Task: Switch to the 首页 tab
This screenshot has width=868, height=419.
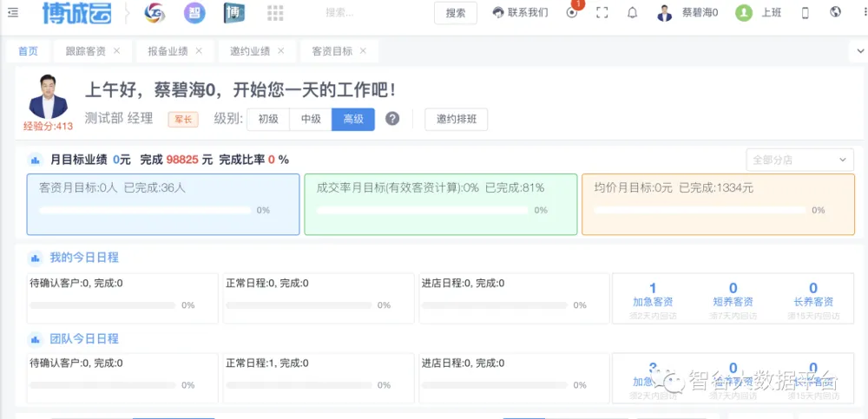Action: tap(28, 51)
